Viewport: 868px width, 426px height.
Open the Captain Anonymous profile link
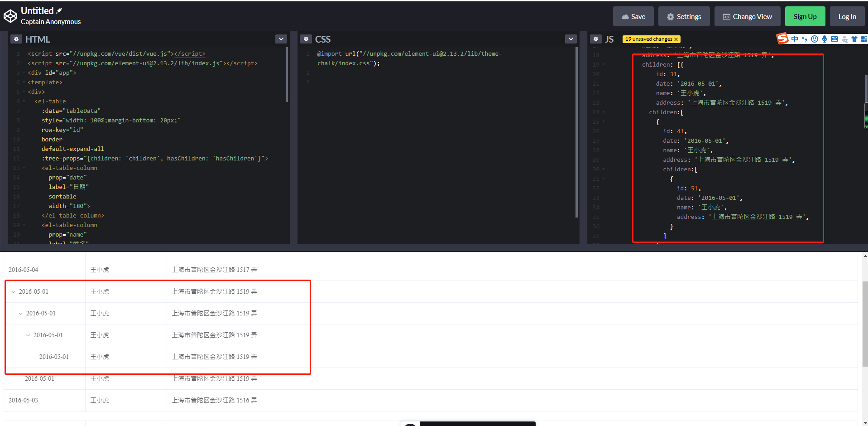[51, 22]
